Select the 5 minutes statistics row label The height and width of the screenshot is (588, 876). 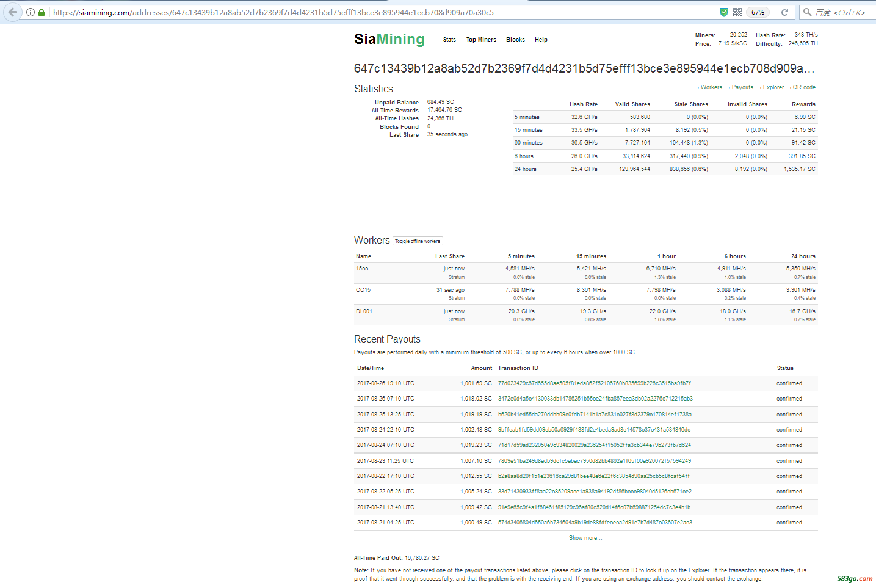point(527,117)
